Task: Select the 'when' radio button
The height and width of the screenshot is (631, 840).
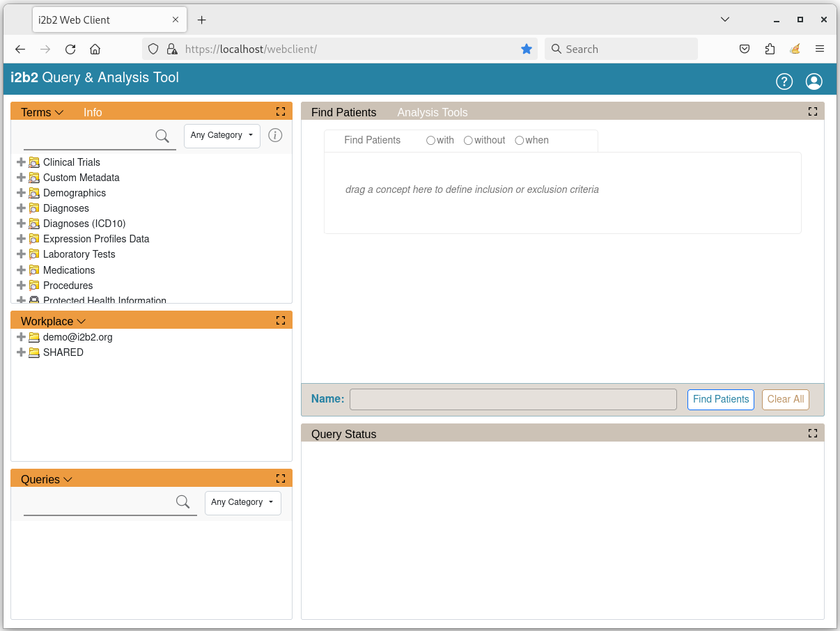Action: point(519,141)
